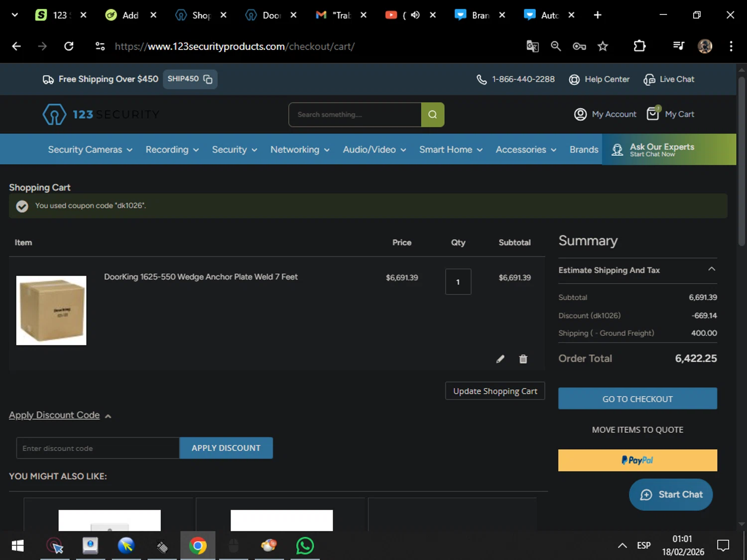Open Windows Start menu
The height and width of the screenshot is (560, 747).
(17, 546)
